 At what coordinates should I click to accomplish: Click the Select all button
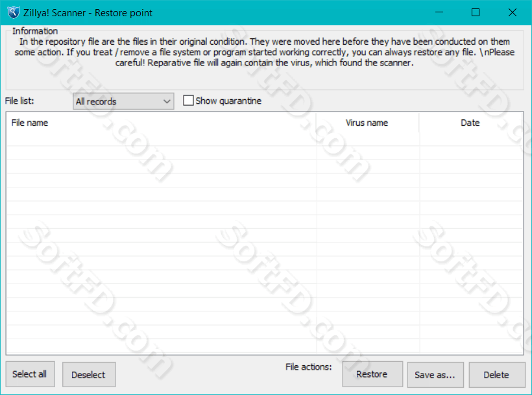(x=30, y=374)
